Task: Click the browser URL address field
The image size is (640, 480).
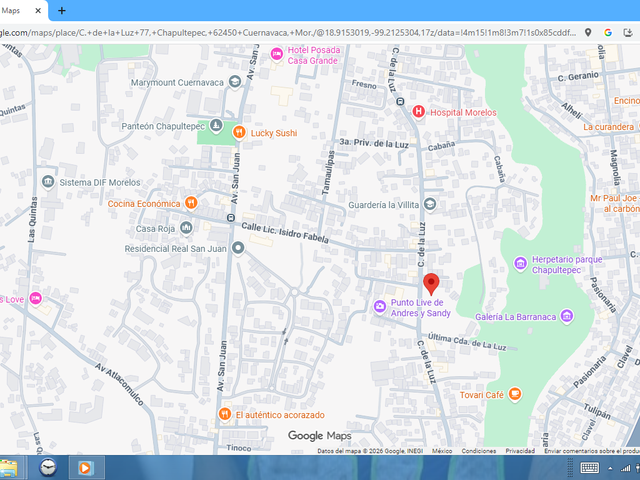Action: [290, 33]
